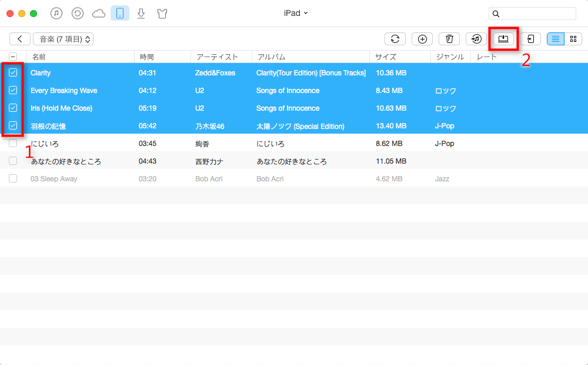
Task: Sort by 時間 column header
Action: click(x=146, y=57)
